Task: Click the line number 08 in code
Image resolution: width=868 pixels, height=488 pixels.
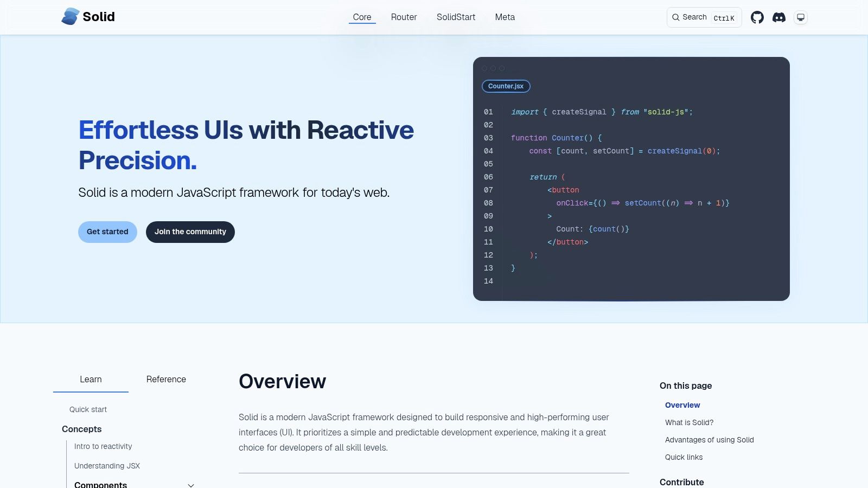Action: click(x=488, y=203)
